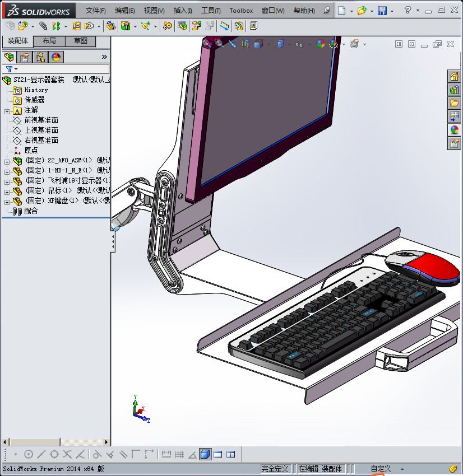463x476 pixels.
Task: Toggle the four-view viewport layout button
Action: [x=231, y=455]
